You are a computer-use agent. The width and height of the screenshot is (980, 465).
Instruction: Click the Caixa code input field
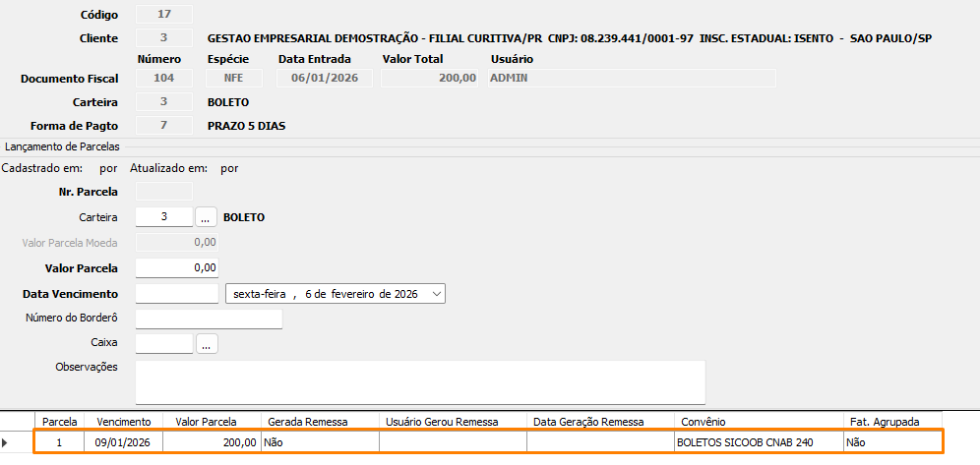pyautogui.click(x=164, y=344)
